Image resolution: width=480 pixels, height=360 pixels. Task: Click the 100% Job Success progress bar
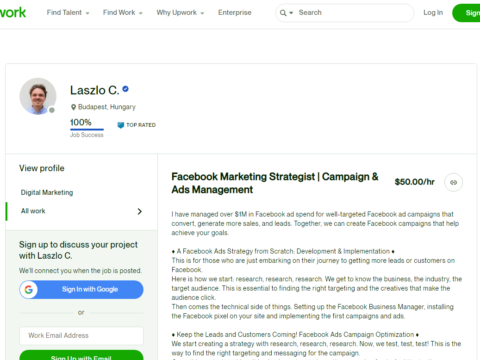(87, 129)
